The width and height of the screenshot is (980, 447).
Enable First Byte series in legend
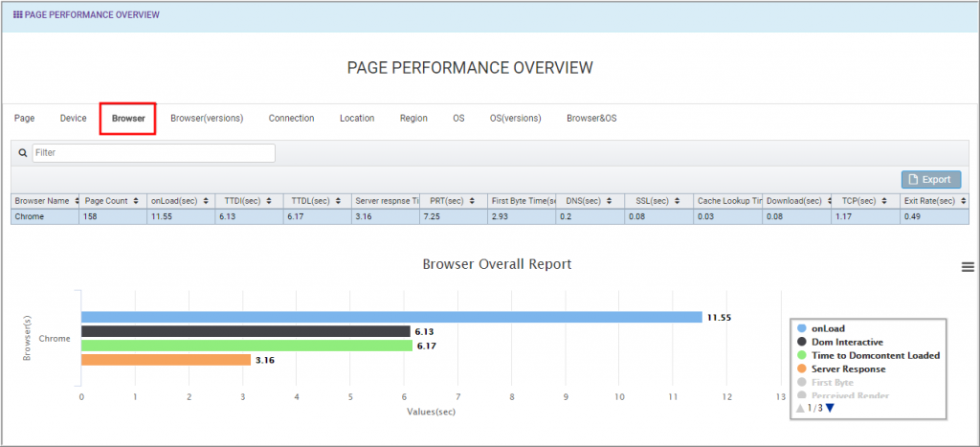click(x=825, y=383)
